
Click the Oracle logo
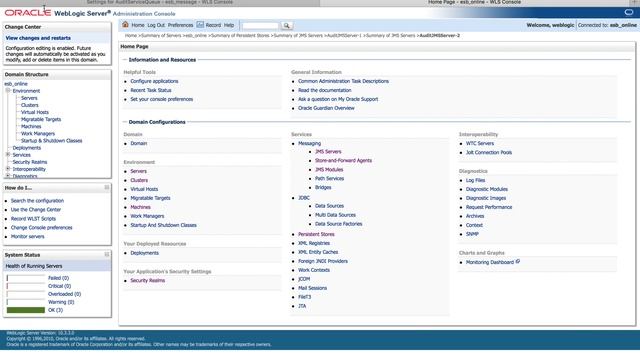pos(28,13)
